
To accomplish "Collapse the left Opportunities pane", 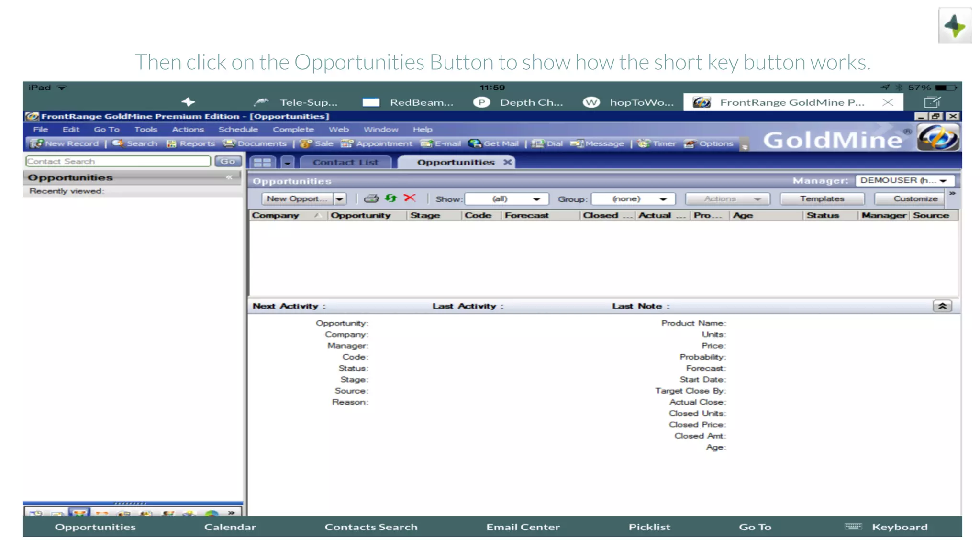I will [229, 177].
